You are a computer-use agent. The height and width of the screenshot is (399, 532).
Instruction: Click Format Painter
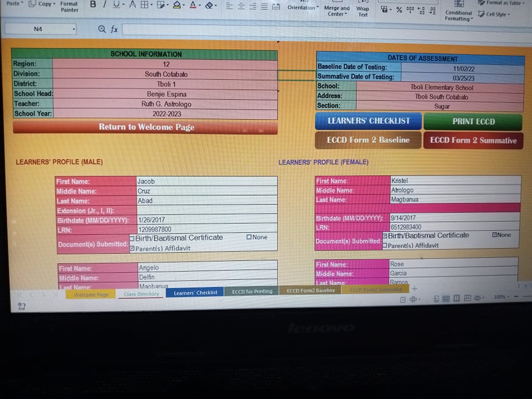[x=69, y=7]
